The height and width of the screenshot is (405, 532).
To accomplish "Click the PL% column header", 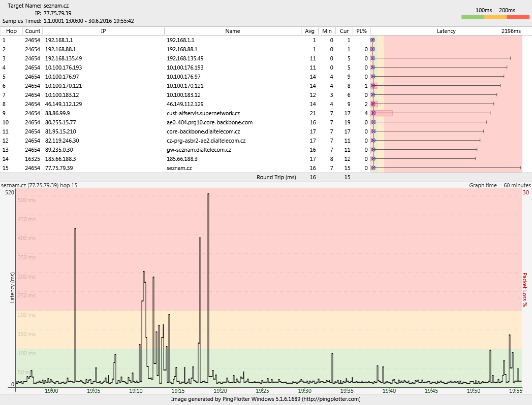I will coord(361,31).
